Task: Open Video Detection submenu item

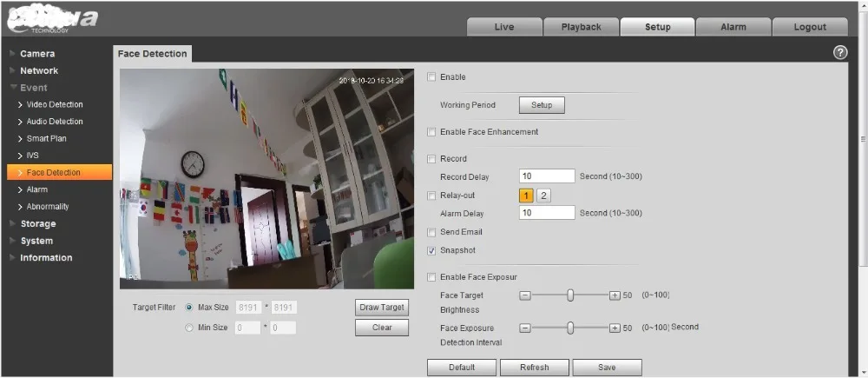Action: click(54, 105)
